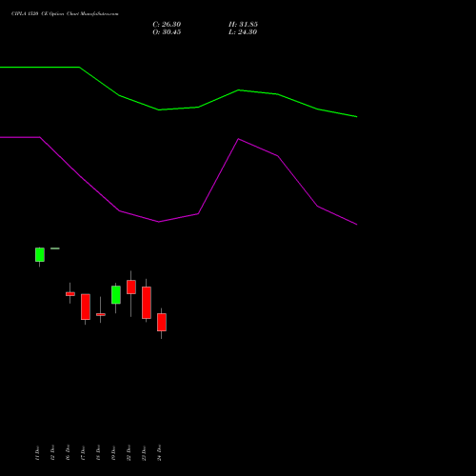The width and height of the screenshot is (476, 476).
Task: Click the high price value H: 31.85
Action: click(x=243, y=25)
